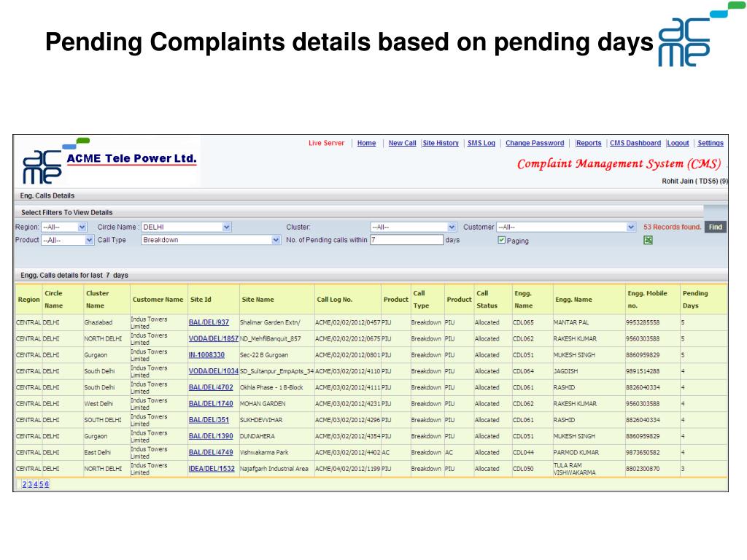Viewport: 747px width, 560px height.
Task: Open the Customer dropdown
Action: point(566,227)
